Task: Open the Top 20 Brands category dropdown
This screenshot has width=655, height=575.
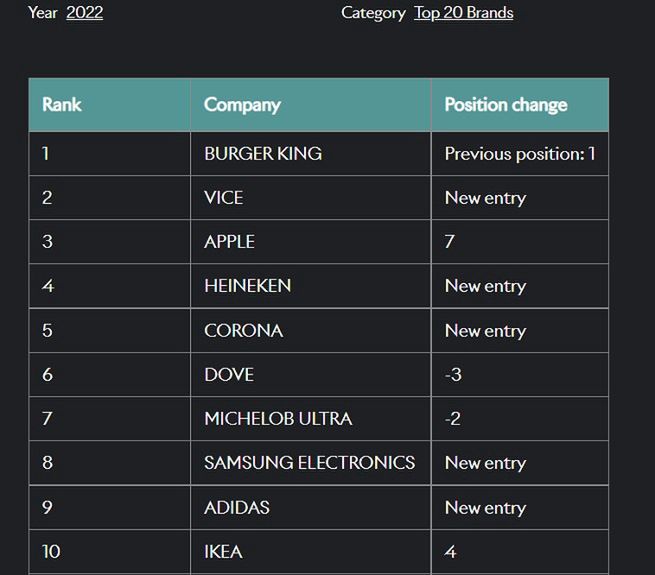Action: pyautogui.click(x=463, y=13)
